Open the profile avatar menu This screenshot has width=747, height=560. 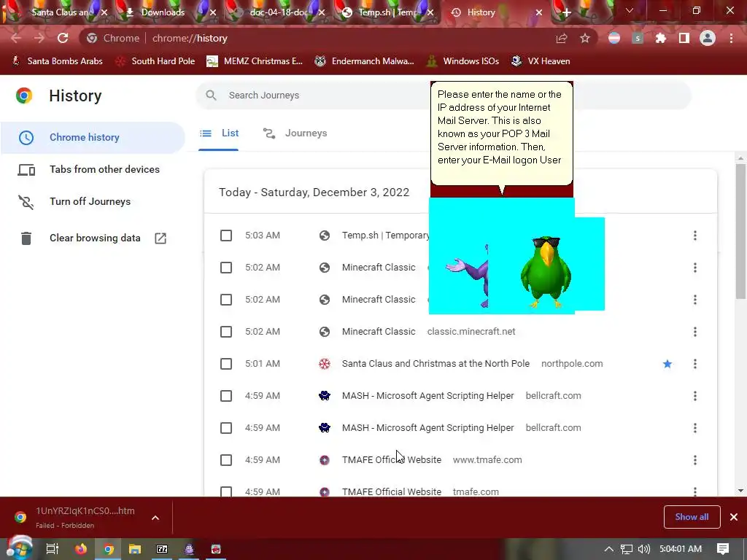[708, 38]
